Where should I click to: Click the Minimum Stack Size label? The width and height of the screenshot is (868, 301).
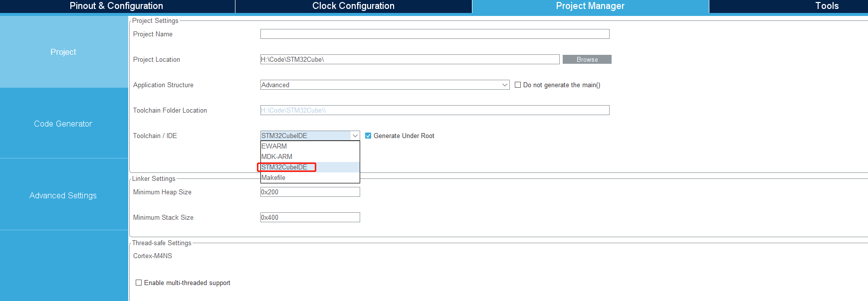pos(163,217)
